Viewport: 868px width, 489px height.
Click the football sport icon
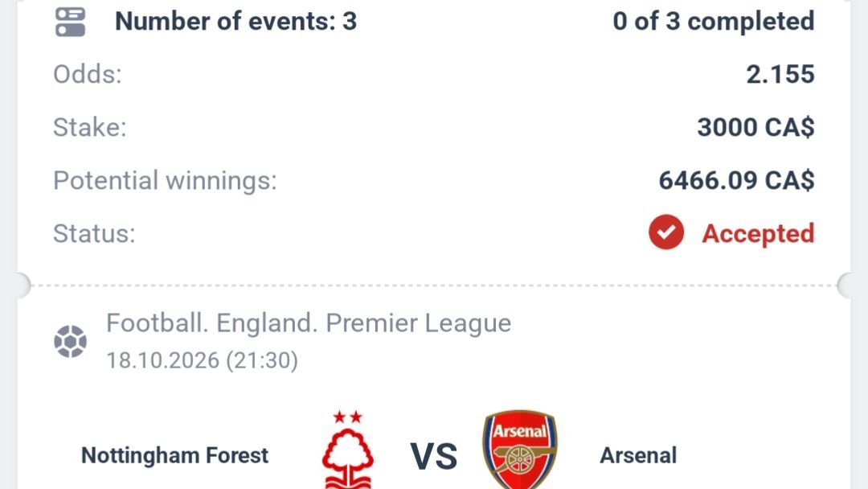pos(70,341)
